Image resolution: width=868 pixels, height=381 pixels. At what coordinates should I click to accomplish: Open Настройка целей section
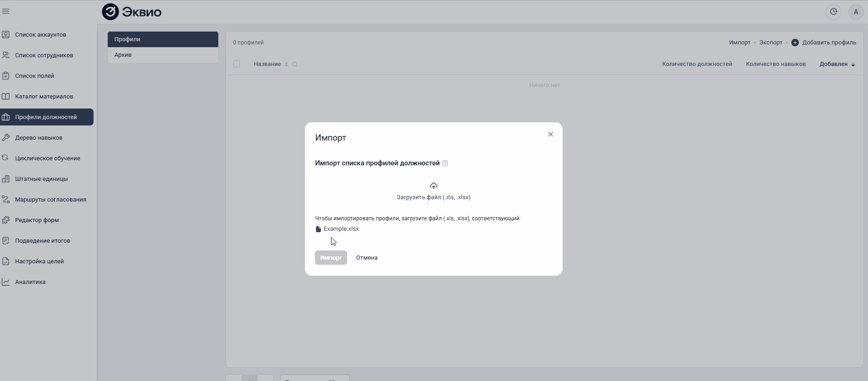(x=39, y=261)
